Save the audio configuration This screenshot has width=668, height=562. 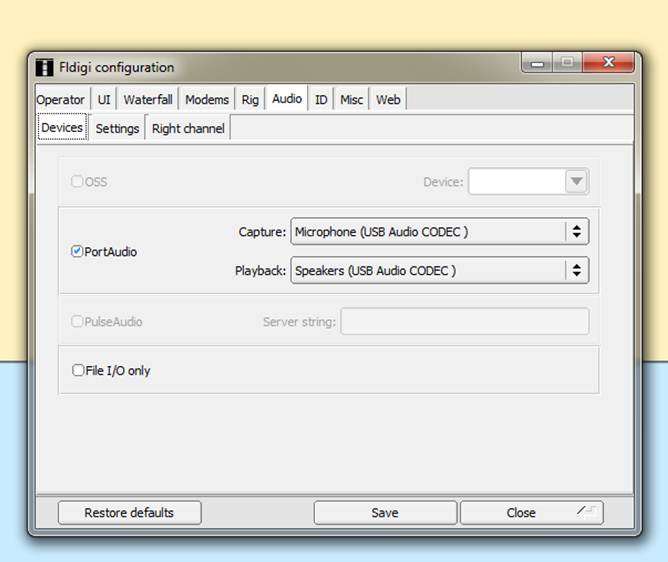(x=385, y=513)
